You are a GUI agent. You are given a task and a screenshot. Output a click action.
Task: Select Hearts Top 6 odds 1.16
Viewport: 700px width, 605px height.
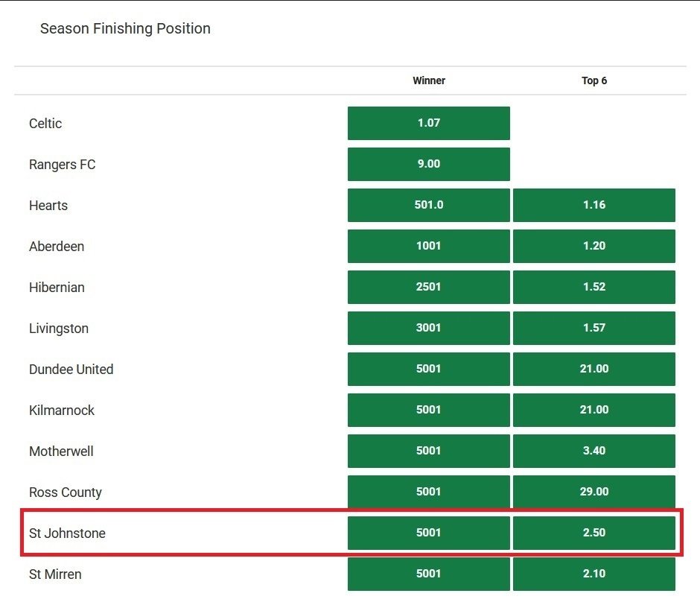tap(594, 205)
